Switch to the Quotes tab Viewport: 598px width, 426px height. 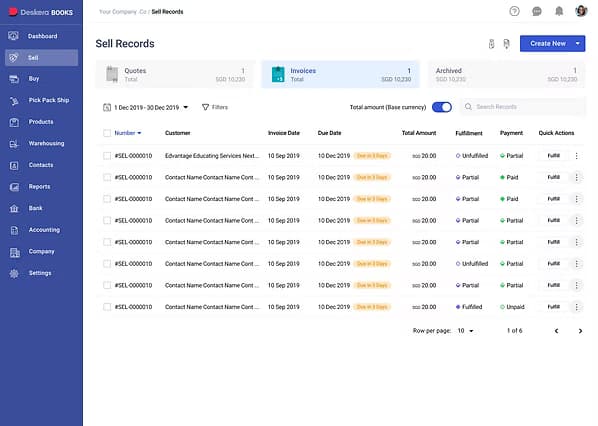175,74
